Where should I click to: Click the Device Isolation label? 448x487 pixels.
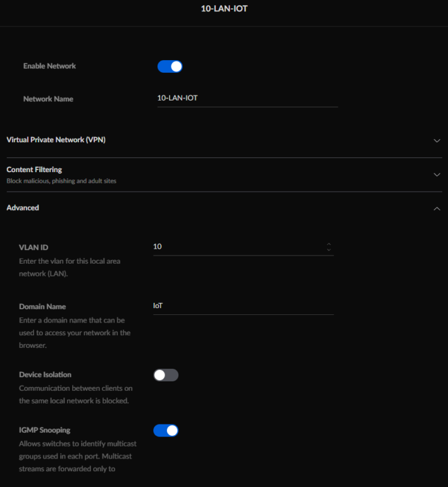45,374
